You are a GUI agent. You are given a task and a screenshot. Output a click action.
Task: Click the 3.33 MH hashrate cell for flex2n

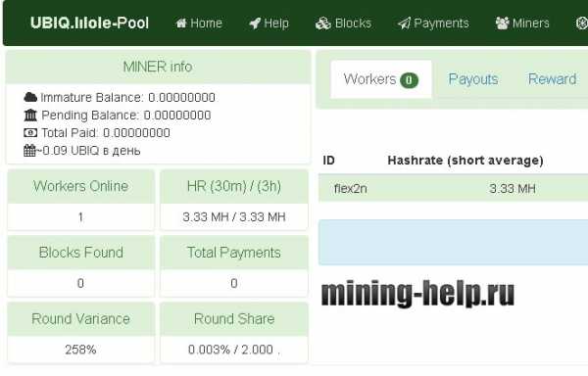point(513,188)
